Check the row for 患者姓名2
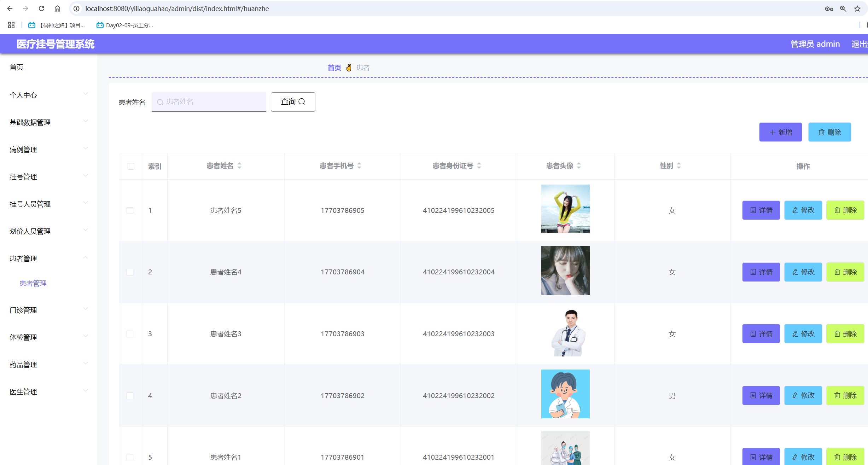The width and height of the screenshot is (868, 465). [x=130, y=396]
